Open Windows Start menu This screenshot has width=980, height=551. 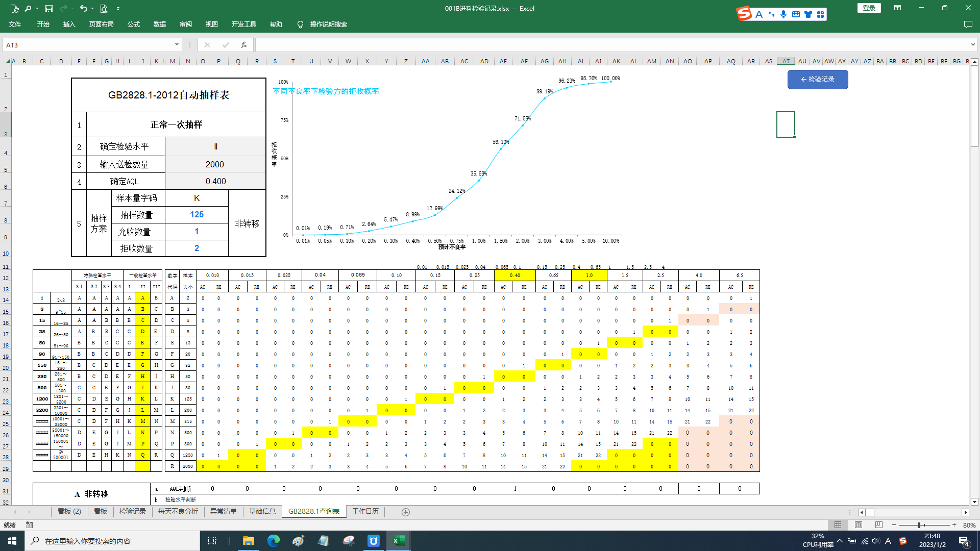(x=12, y=541)
